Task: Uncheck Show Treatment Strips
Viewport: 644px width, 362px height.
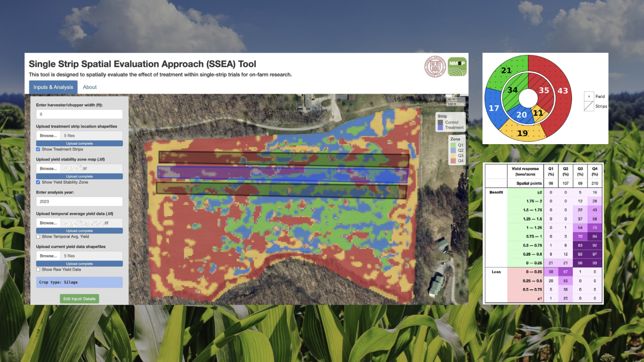Action: tap(38, 149)
